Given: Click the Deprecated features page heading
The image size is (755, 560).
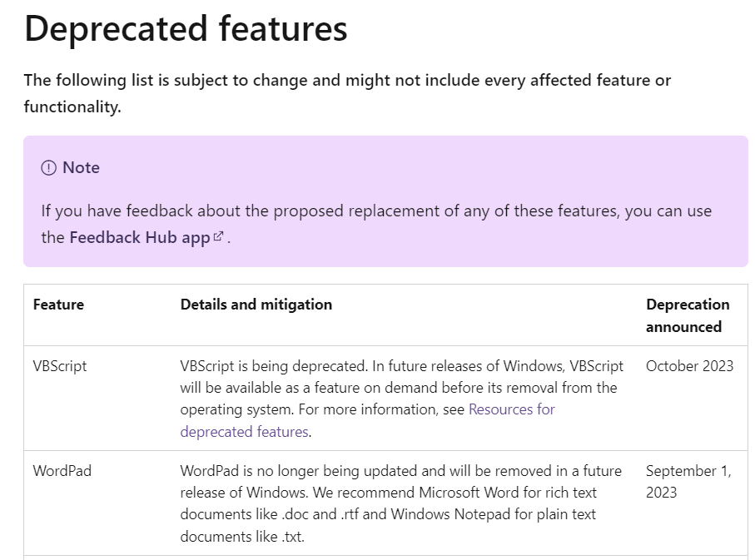Looking at the screenshot, I should pyautogui.click(x=186, y=29).
